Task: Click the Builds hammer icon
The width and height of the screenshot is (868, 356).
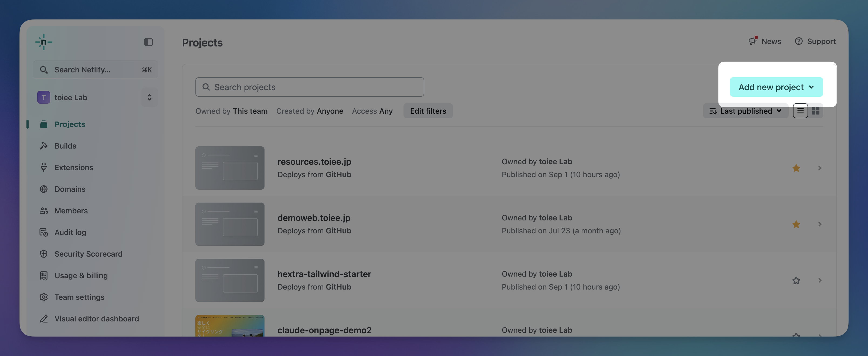Action: click(x=44, y=146)
